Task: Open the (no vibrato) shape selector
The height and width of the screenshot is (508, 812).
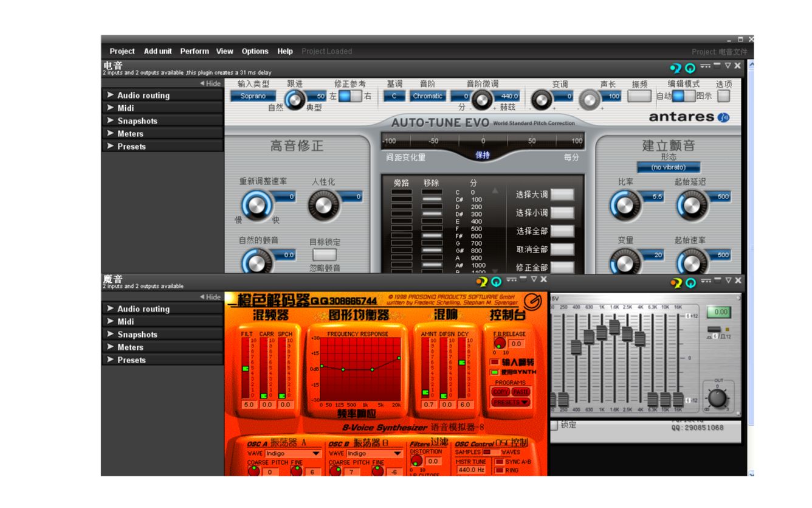Action: point(669,167)
